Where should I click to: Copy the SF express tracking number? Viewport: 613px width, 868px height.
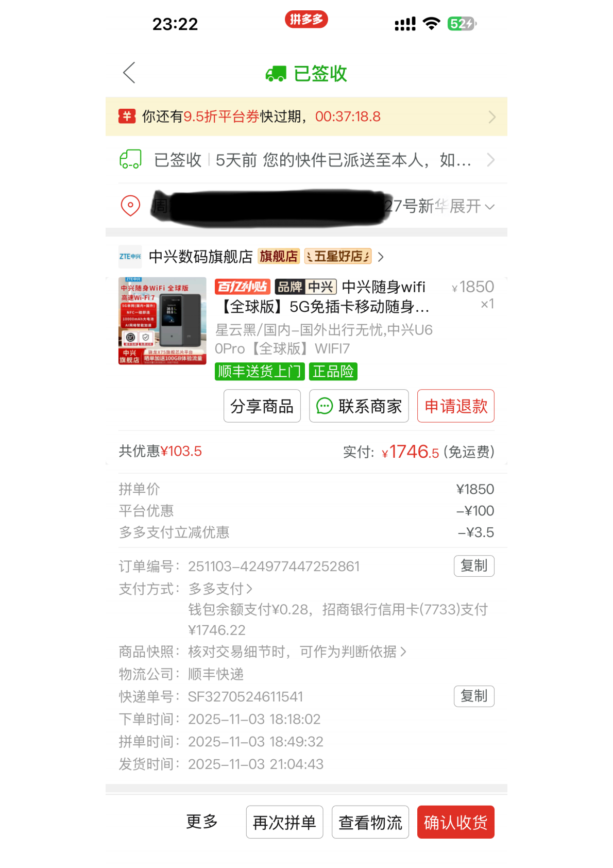(x=474, y=696)
